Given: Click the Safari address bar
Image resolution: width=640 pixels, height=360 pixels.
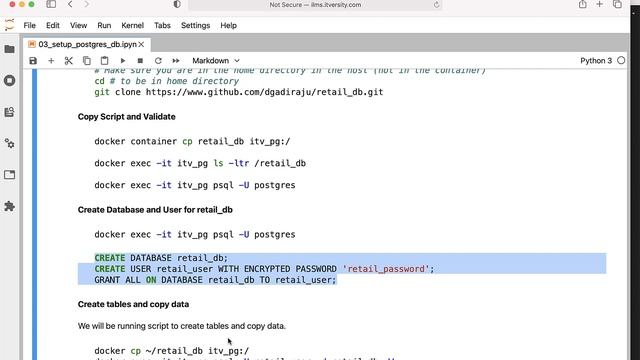Looking at the screenshot, I should coord(315,5).
